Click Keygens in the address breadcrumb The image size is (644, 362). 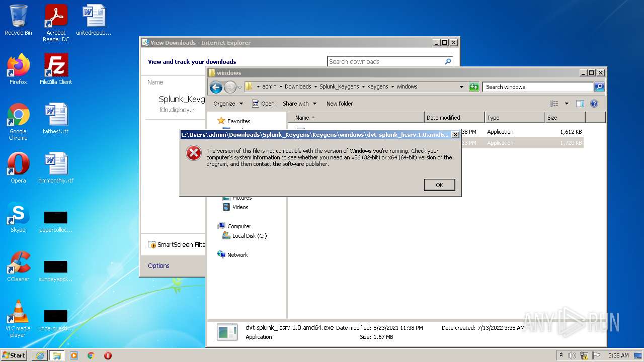tap(377, 86)
